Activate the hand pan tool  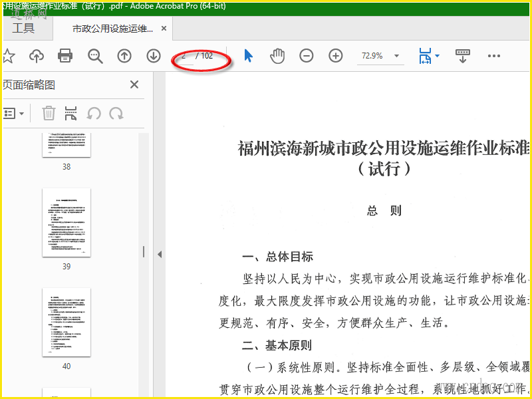277,56
